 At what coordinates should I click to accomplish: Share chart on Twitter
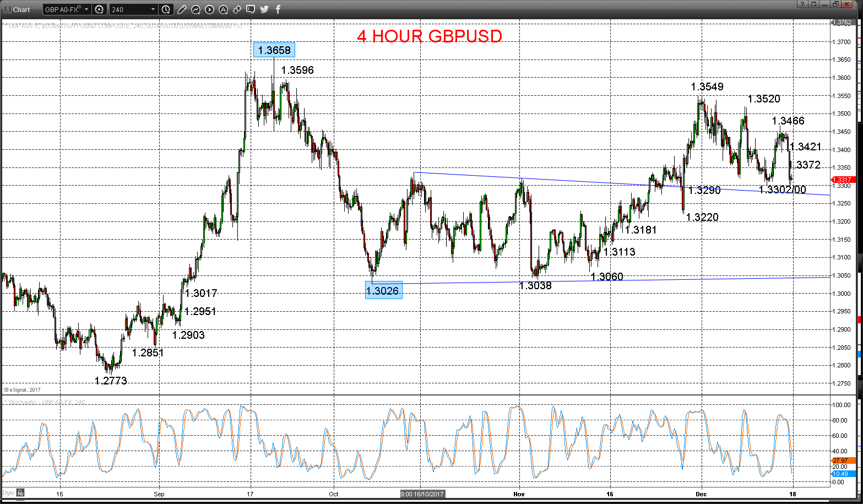(264, 9)
